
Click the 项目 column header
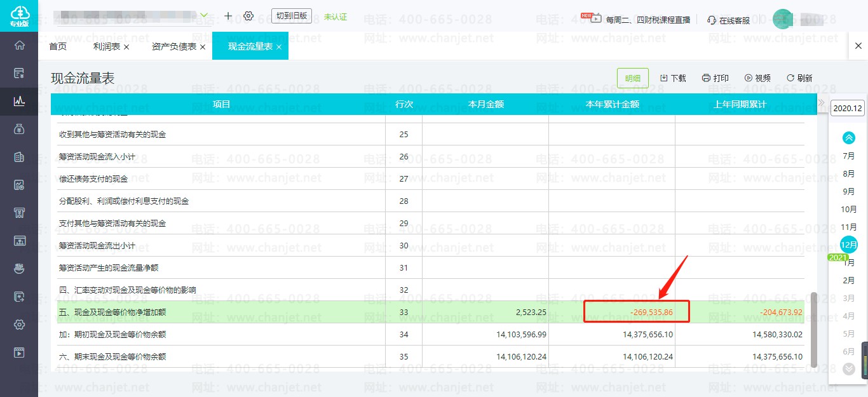pos(221,104)
